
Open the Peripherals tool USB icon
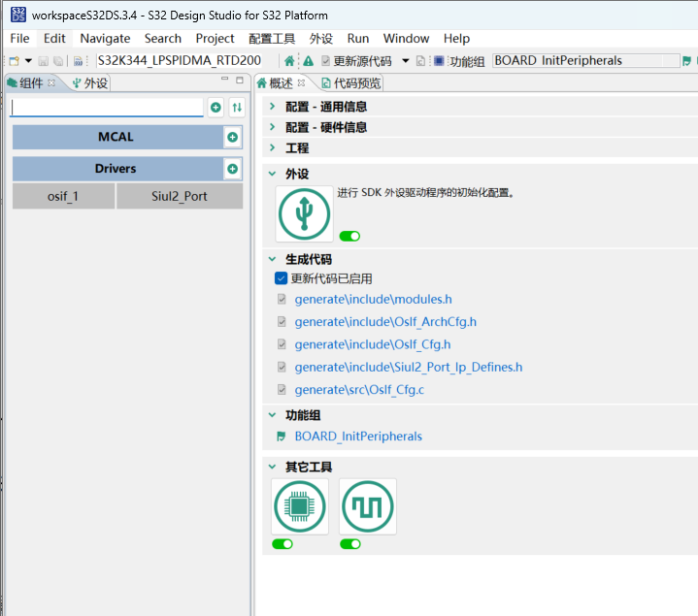304,214
